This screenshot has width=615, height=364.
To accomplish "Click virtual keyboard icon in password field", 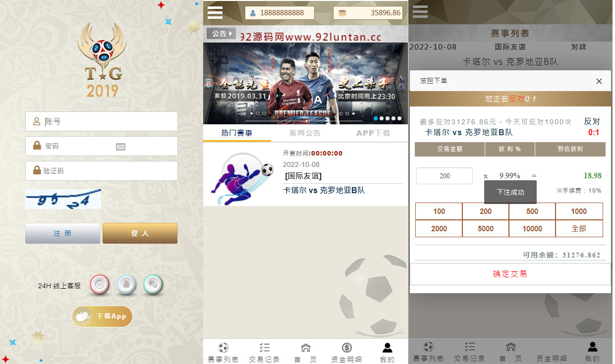I will point(120,147).
